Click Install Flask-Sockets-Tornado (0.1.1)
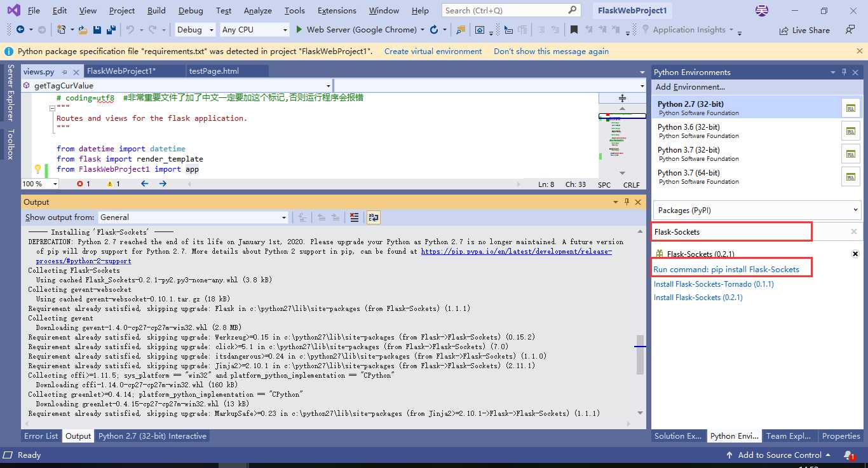This screenshot has width=868, height=468. point(714,284)
